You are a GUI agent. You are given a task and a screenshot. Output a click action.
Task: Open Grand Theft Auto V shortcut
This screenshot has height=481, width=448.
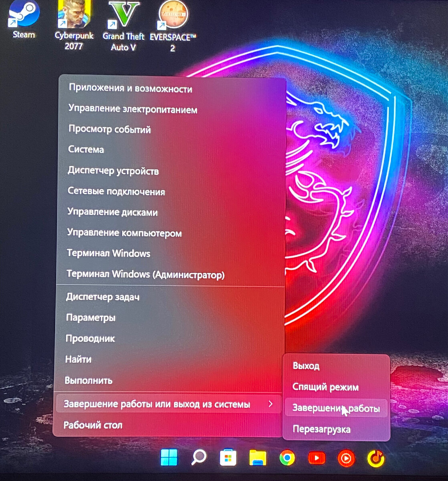tap(123, 26)
